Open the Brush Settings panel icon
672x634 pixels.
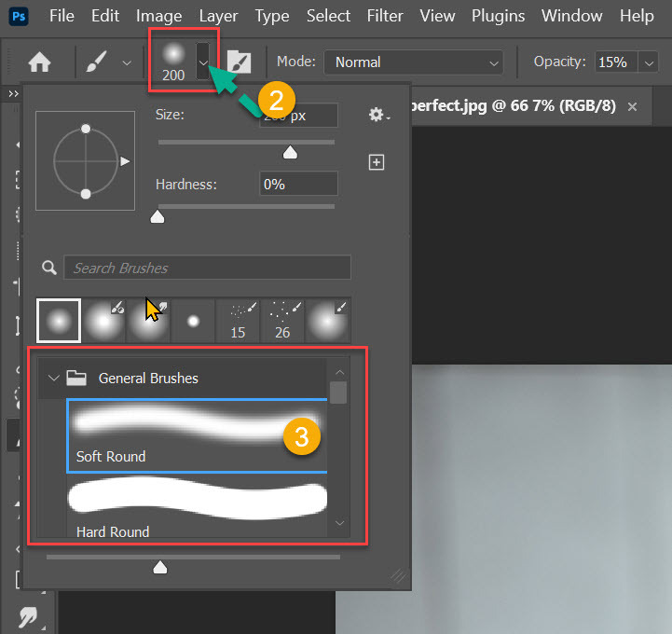pyautogui.click(x=239, y=62)
